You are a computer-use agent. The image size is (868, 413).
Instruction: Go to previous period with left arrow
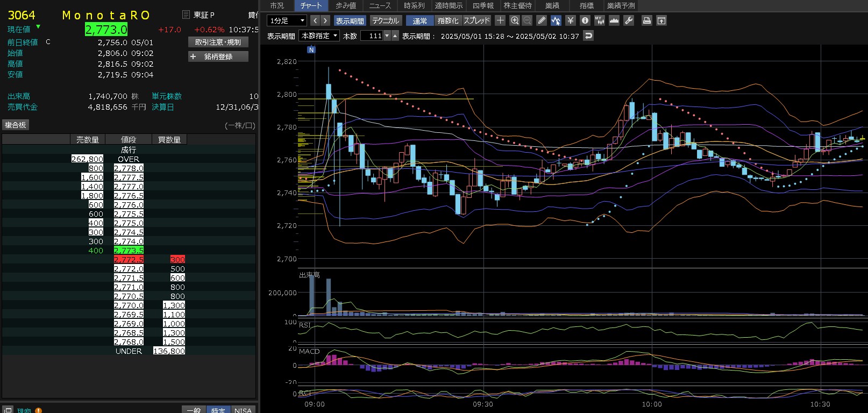point(315,20)
